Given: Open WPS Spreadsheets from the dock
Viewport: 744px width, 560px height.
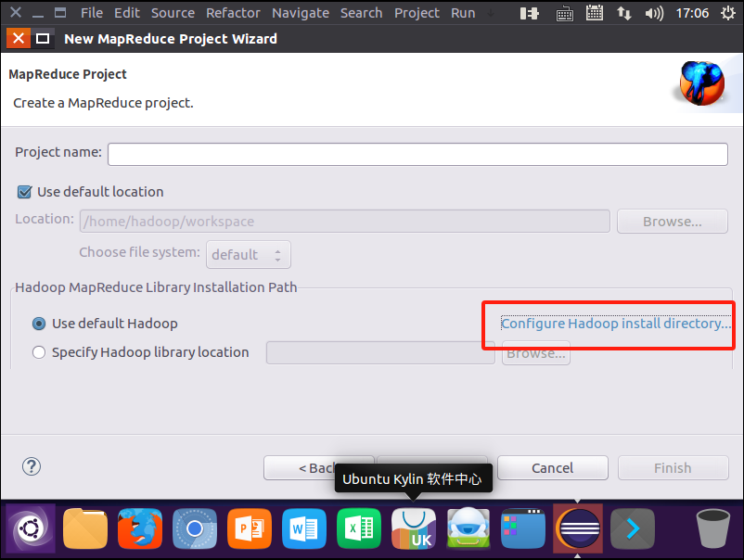Looking at the screenshot, I should 358,528.
